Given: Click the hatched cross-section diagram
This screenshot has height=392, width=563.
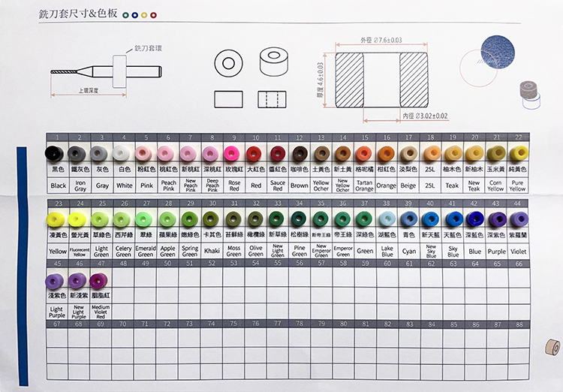Looking at the screenshot, I should [381, 77].
